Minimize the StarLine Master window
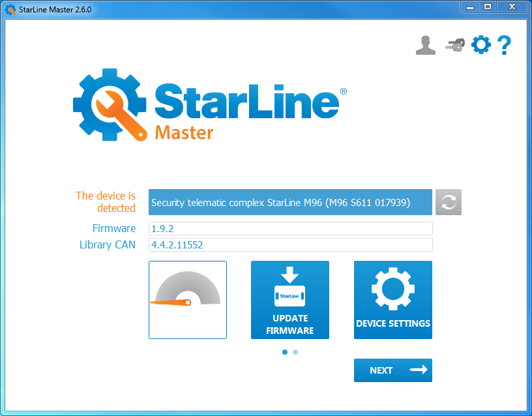The width and height of the screenshot is (532, 416). tap(469, 7)
